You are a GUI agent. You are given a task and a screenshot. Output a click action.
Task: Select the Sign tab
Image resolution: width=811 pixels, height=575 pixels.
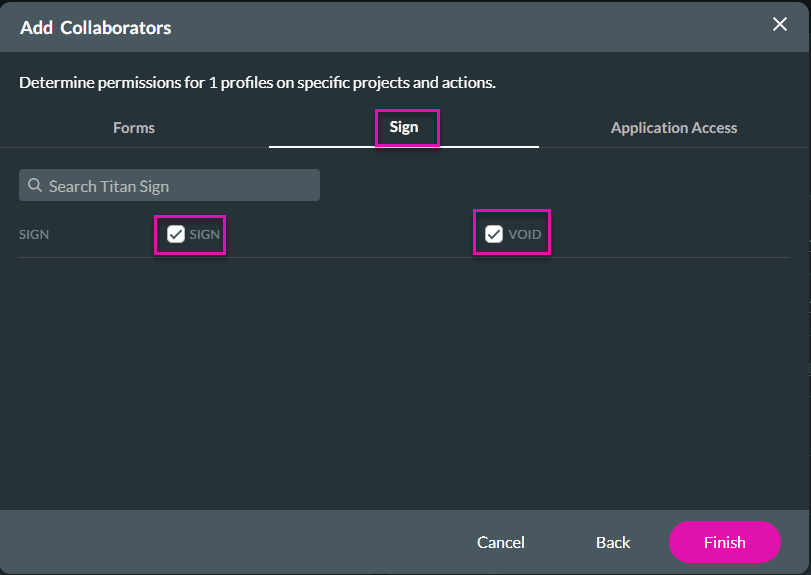pyautogui.click(x=404, y=128)
